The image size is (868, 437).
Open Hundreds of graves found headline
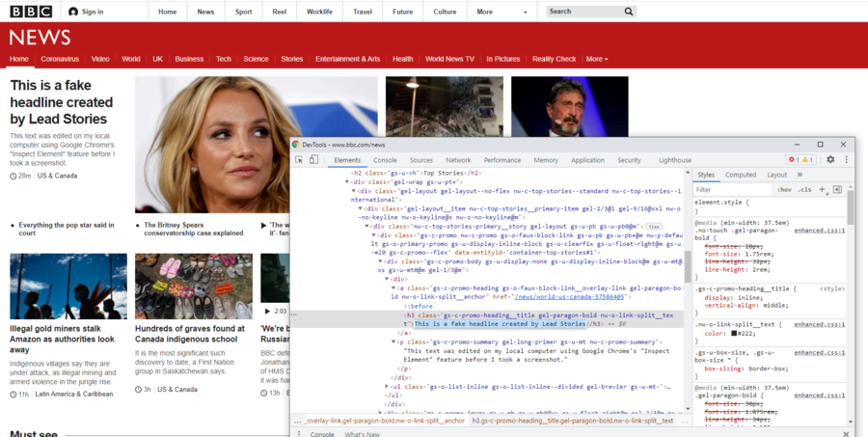point(190,334)
